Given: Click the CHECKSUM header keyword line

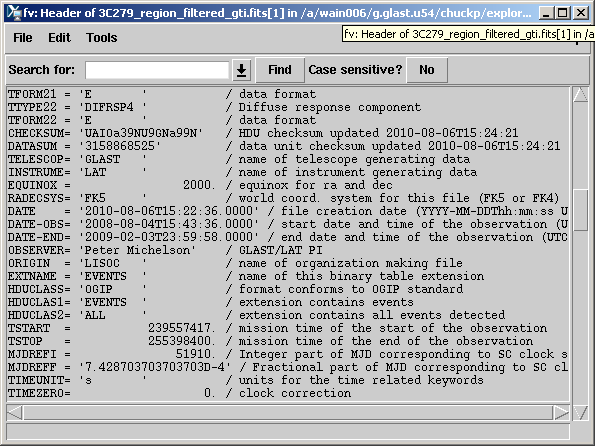Looking at the screenshot, I should [263, 133].
